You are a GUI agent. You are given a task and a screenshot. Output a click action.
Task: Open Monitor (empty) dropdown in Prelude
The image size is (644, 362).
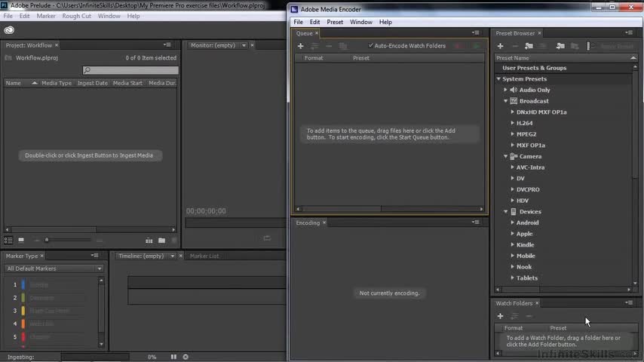[x=244, y=45]
